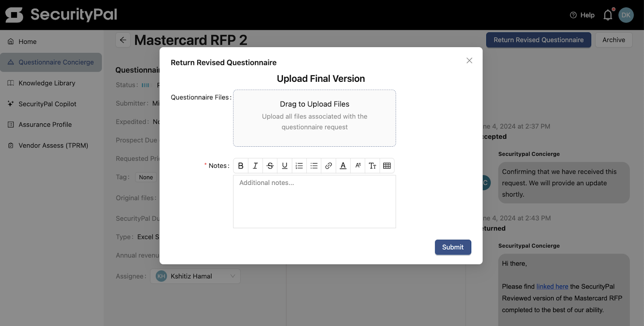This screenshot has width=644, height=326.
Task: Click the 'Upload Final Version' heading
Action: [321, 79]
